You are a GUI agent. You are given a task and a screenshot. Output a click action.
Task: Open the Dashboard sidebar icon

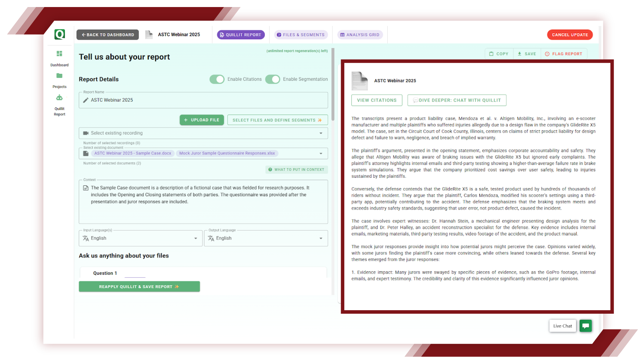click(60, 54)
